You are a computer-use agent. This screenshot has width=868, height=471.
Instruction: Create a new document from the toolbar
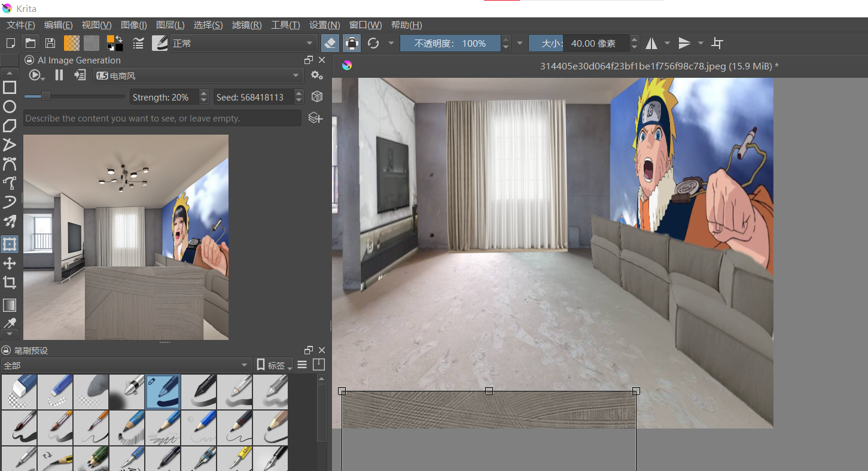point(10,43)
